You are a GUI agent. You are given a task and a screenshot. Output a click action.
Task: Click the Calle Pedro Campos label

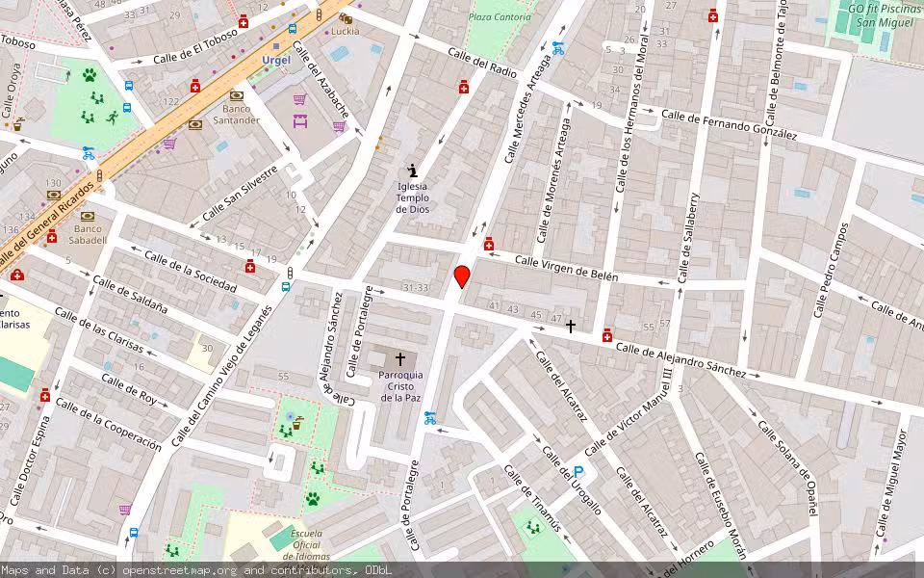coord(832,270)
